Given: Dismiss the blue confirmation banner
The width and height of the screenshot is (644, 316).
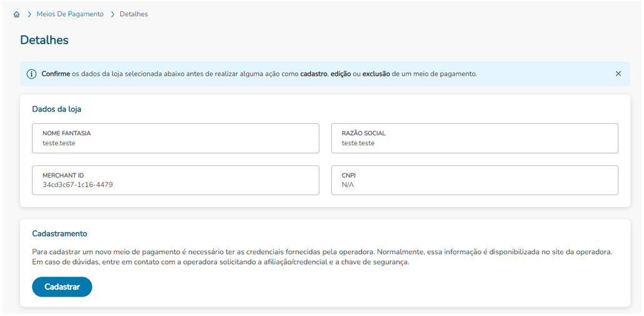Looking at the screenshot, I should point(618,74).
